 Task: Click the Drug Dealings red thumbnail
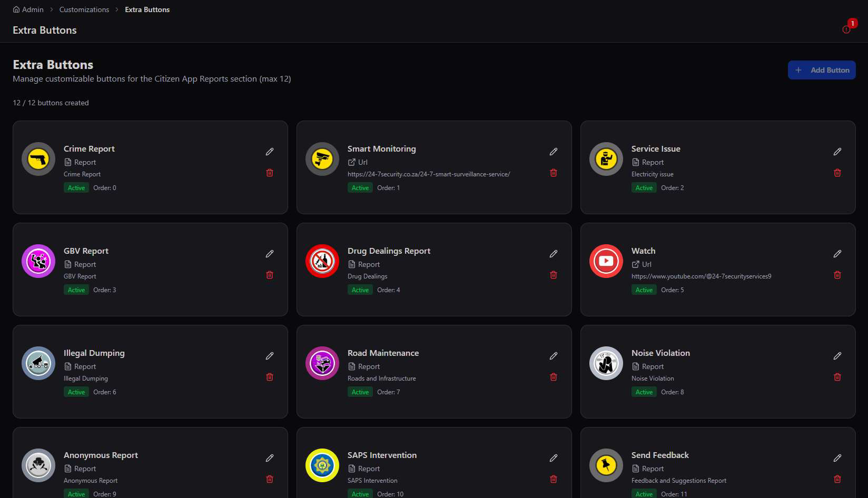pos(322,261)
